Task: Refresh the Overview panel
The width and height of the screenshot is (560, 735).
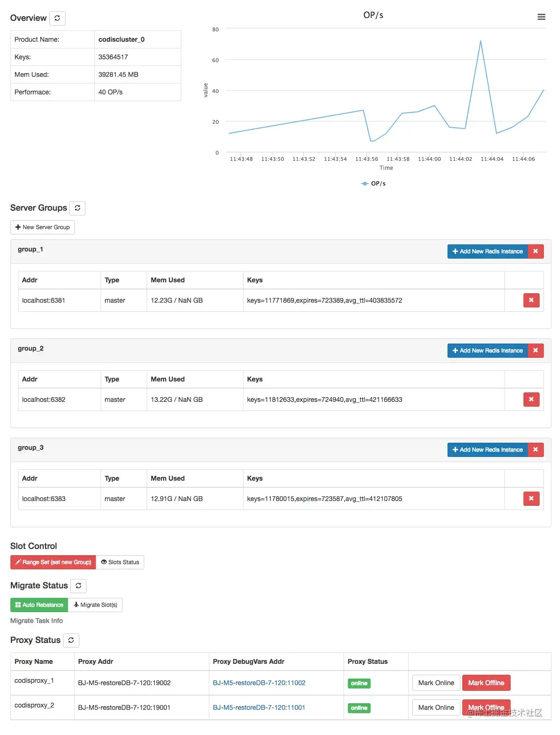Action: (58, 18)
